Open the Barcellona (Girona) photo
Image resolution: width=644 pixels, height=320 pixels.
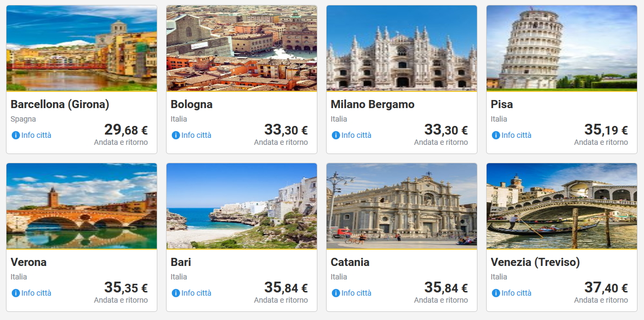(x=82, y=48)
